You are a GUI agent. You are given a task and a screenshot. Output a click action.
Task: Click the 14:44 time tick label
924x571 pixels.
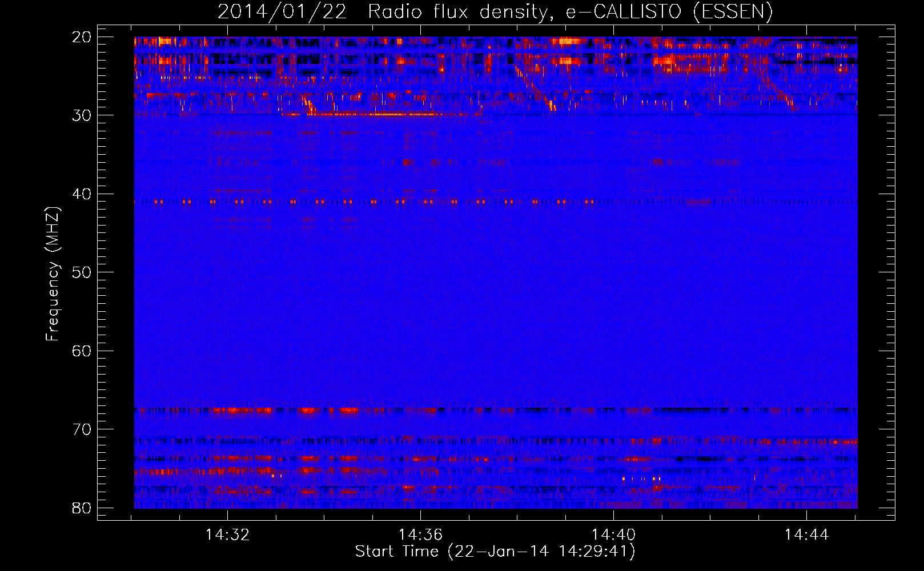coord(806,535)
